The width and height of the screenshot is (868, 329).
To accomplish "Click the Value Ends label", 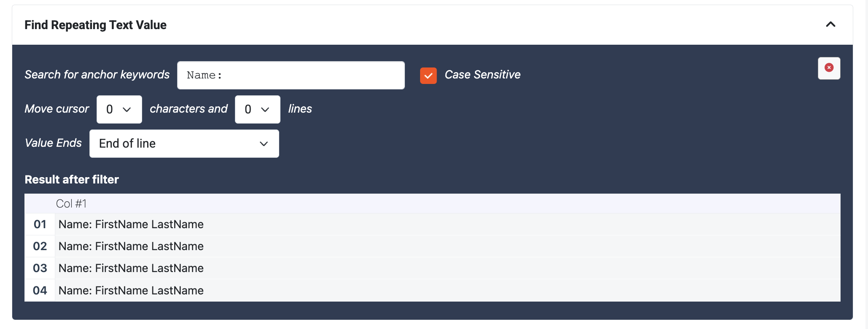I will pos(53,143).
